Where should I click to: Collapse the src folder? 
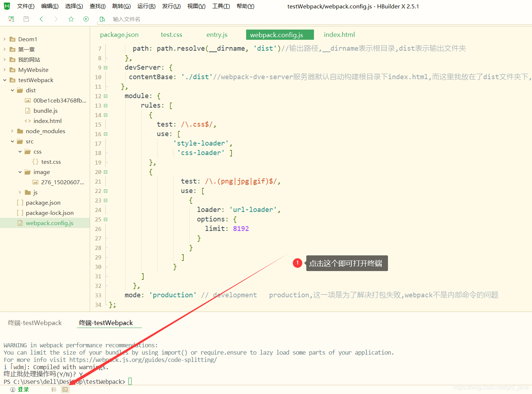[x=12, y=141]
